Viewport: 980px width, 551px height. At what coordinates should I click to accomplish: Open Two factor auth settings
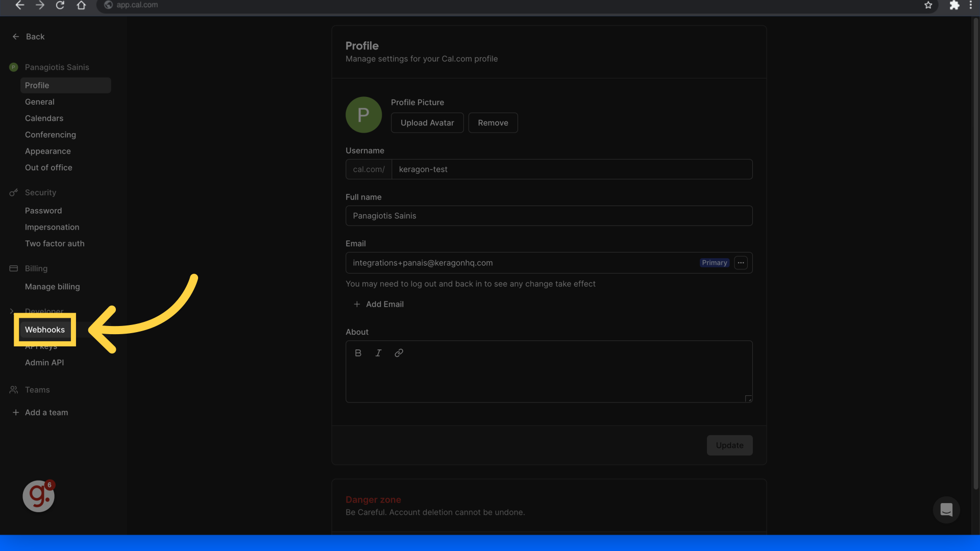[55, 243]
